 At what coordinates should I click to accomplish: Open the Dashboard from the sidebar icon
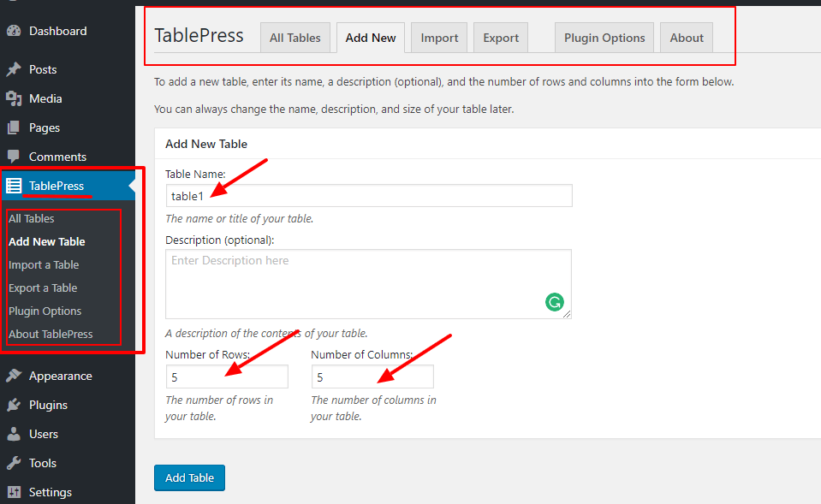pyautogui.click(x=17, y=30)
